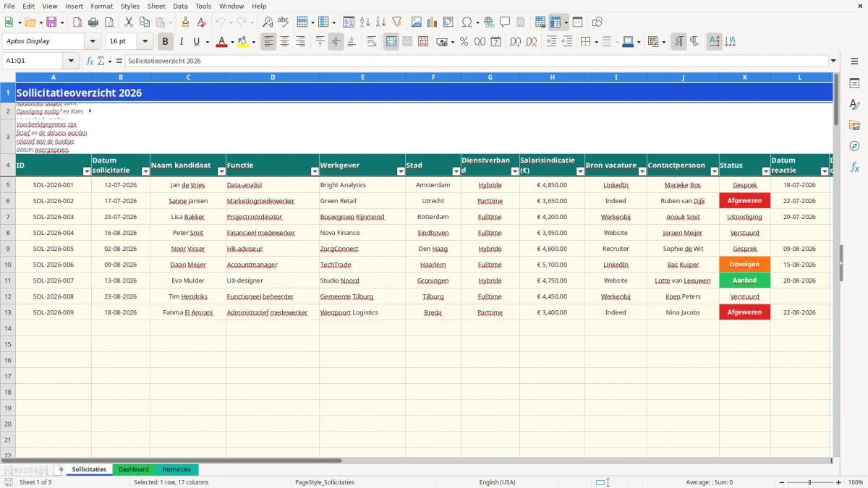The height and width of the screenshot is (488, 868).
Task: Click the Insert Image icon
Action: click(416, 22)
